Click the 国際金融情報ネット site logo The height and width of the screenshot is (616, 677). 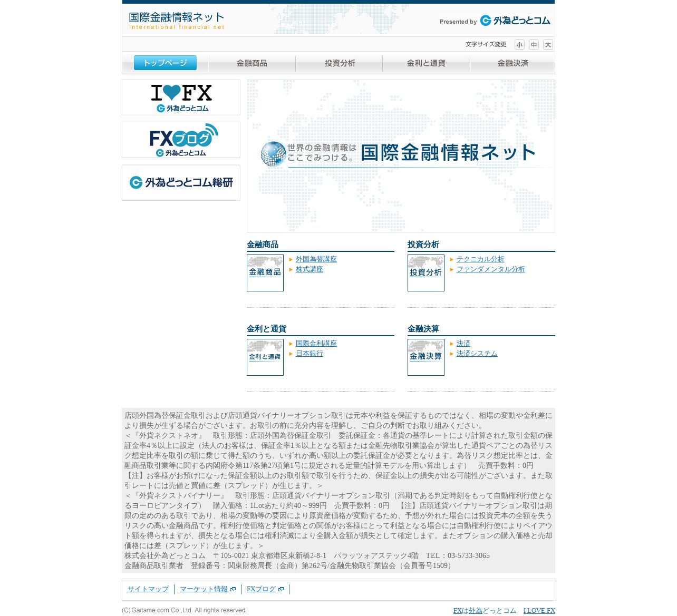click(177, 21)
